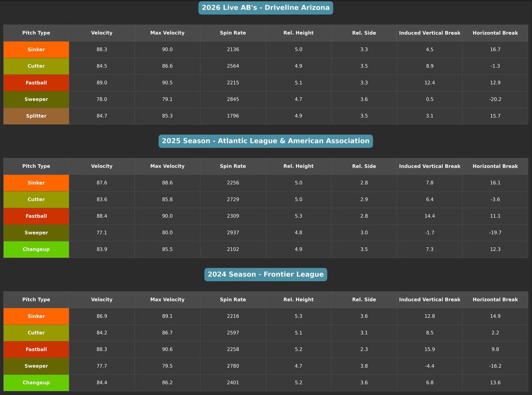
Task: Select the Velocity header in 2026 table
Action: pyautogui.click(x=102, y=33)
